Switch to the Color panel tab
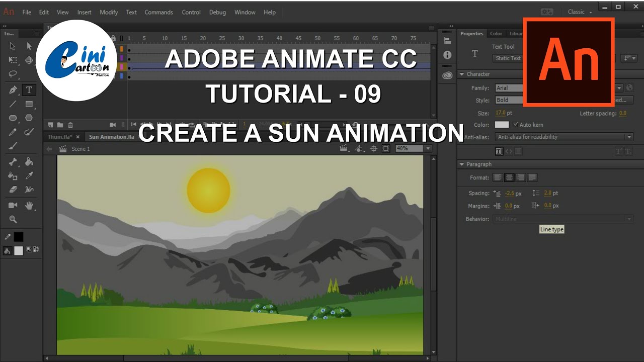 pos(496,34)
